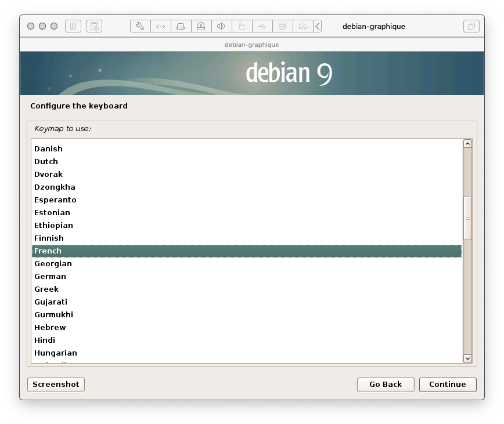Click the speaker sound icon

pos(221,26)
